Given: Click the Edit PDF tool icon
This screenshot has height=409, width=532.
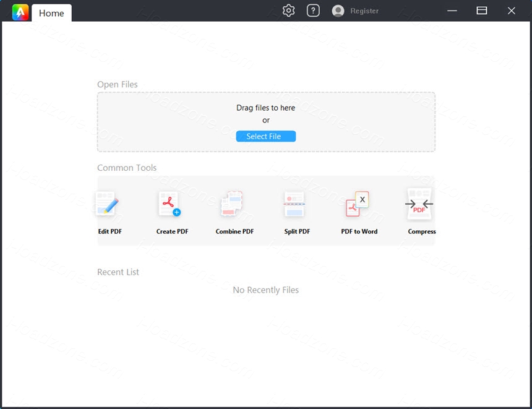Looking at the screenshot, I should coord(107,204).
